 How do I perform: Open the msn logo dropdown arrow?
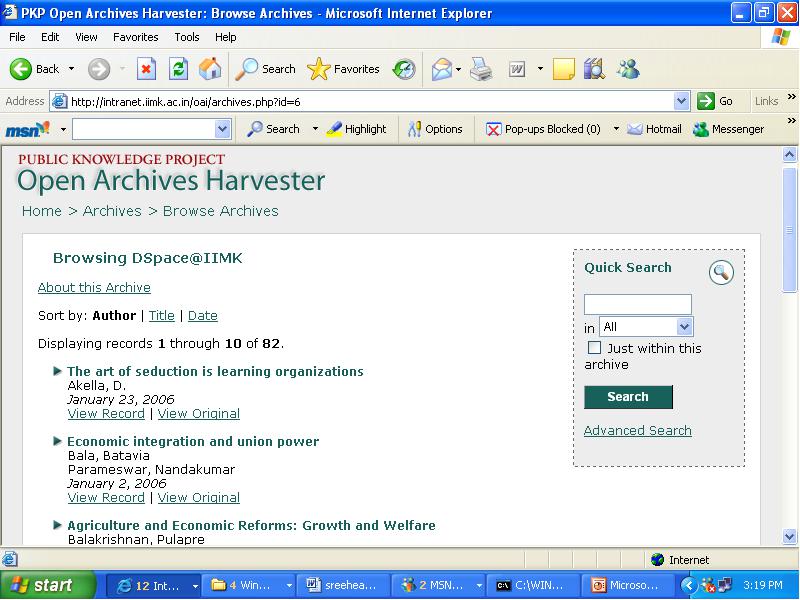point(63,129)
